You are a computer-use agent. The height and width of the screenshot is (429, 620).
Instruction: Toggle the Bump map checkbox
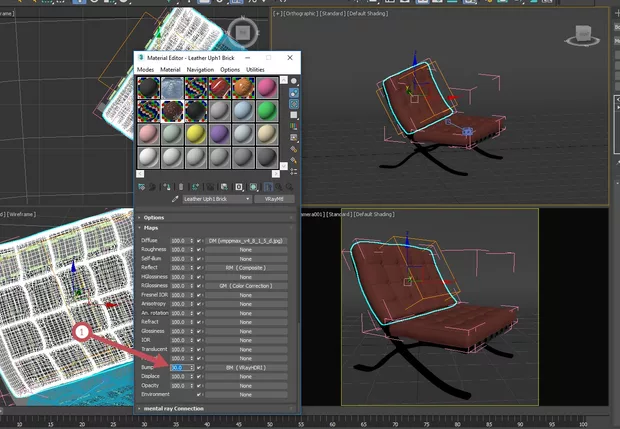coord(200,368)
